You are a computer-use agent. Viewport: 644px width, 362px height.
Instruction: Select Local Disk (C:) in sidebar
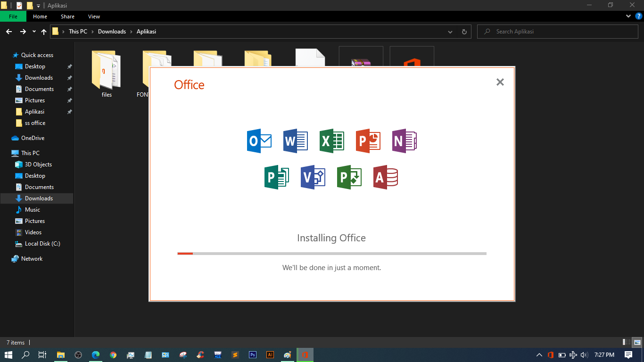(42, 244)
